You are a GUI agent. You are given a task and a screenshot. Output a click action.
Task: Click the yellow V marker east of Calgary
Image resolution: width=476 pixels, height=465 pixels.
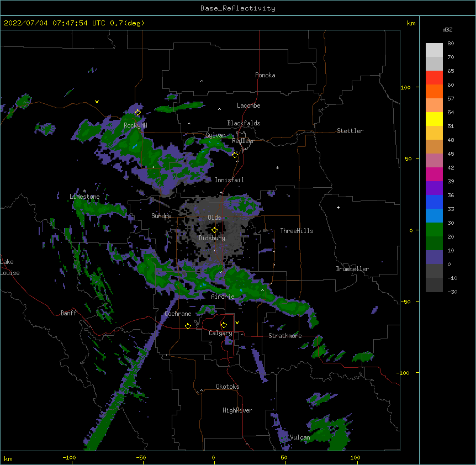pos(237,323)
